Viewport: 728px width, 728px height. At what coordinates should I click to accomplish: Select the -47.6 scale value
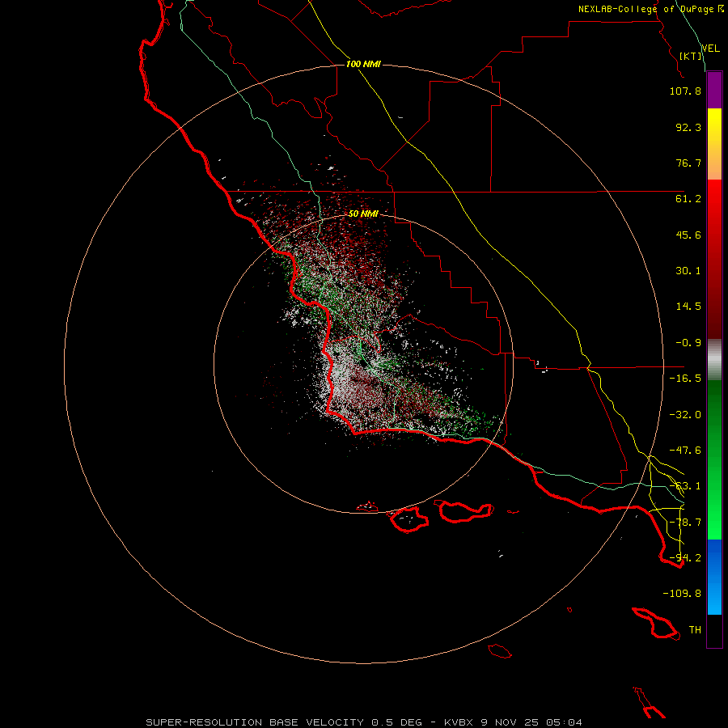pyautogui.click(x=685, y=451)
